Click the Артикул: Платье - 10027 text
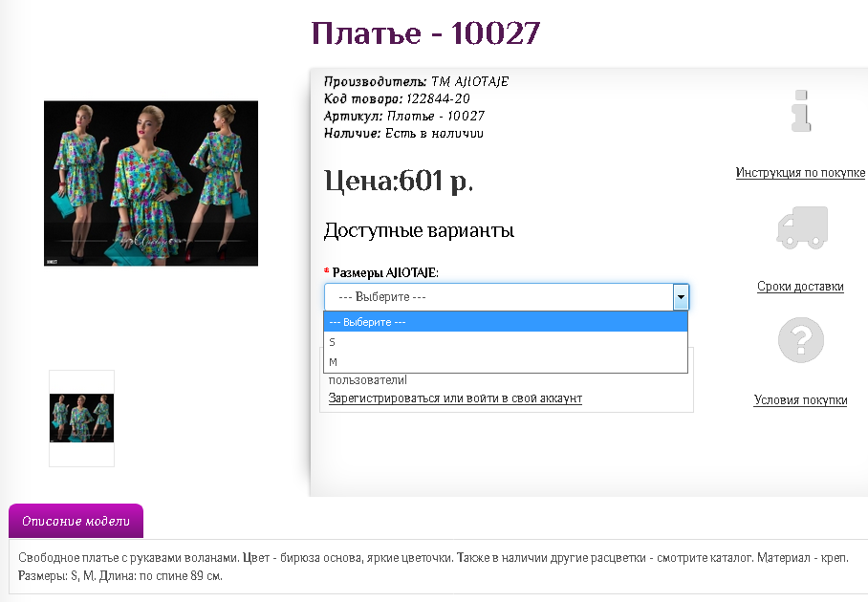This screenshot has height=602, width=868. point(404,116)
